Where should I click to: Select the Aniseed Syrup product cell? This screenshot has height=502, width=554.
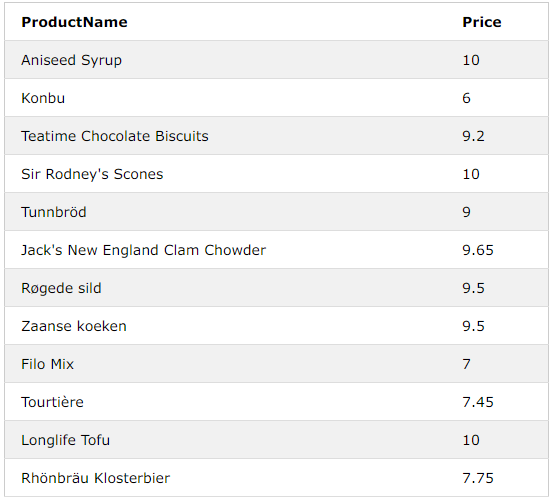tap(71, 60)
